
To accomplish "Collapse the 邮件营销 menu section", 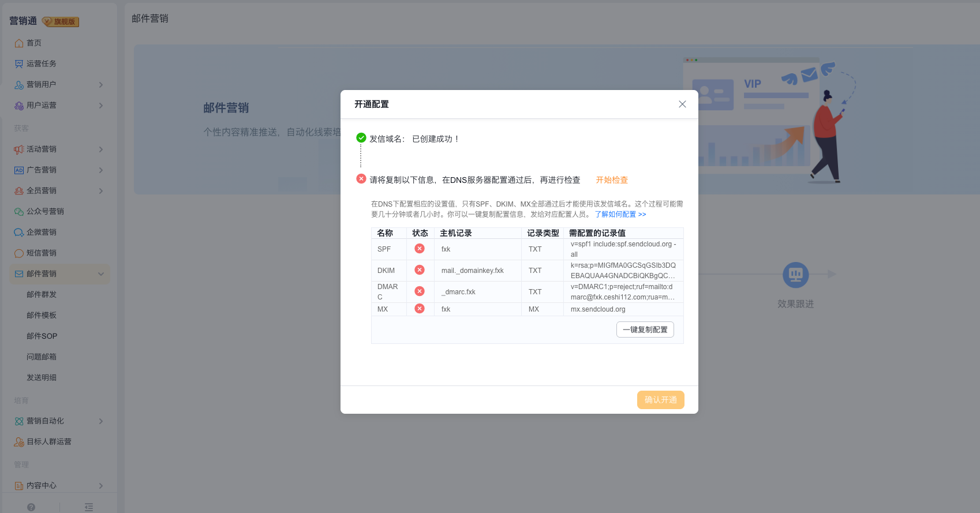I will [101, 274].
